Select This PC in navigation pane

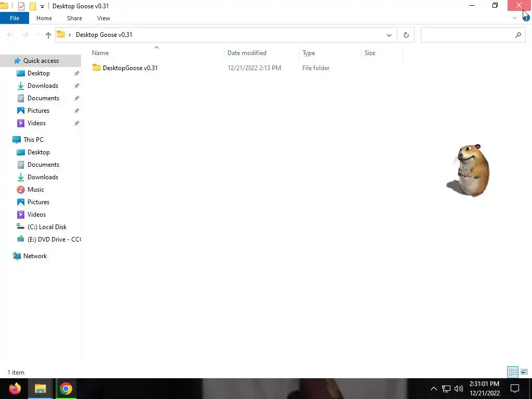click(x=33, y=140)
